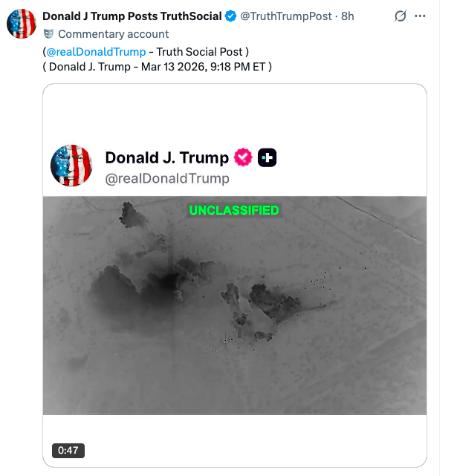The image size is (454, 476).
Task: Click the Commentary account mask icon
Action: click(48, 33)
